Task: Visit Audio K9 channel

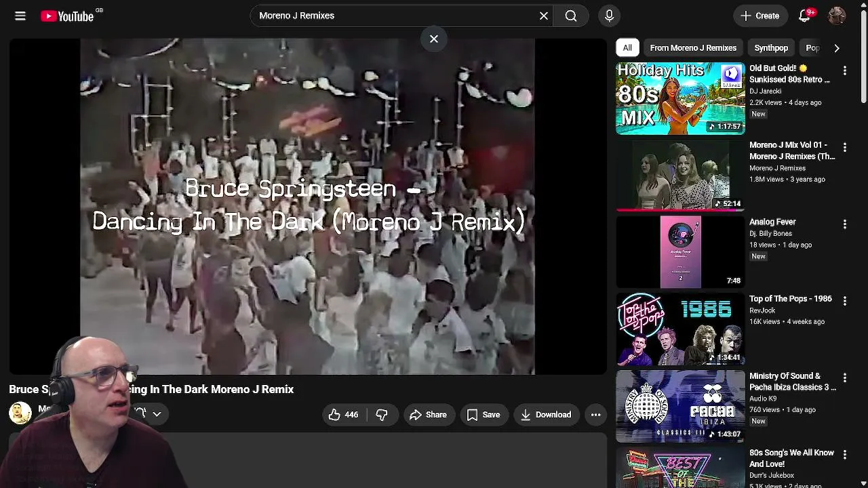Action: tap(764, 399)
